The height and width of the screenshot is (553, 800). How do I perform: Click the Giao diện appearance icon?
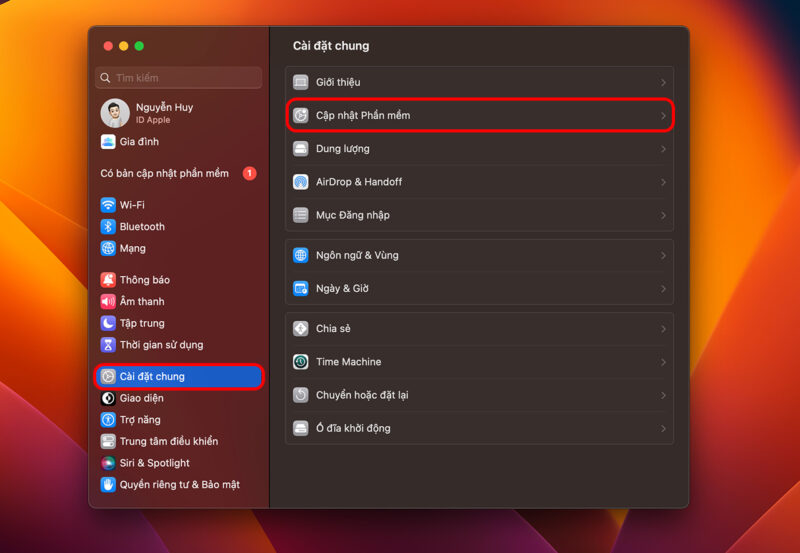[x=108, y=398]
